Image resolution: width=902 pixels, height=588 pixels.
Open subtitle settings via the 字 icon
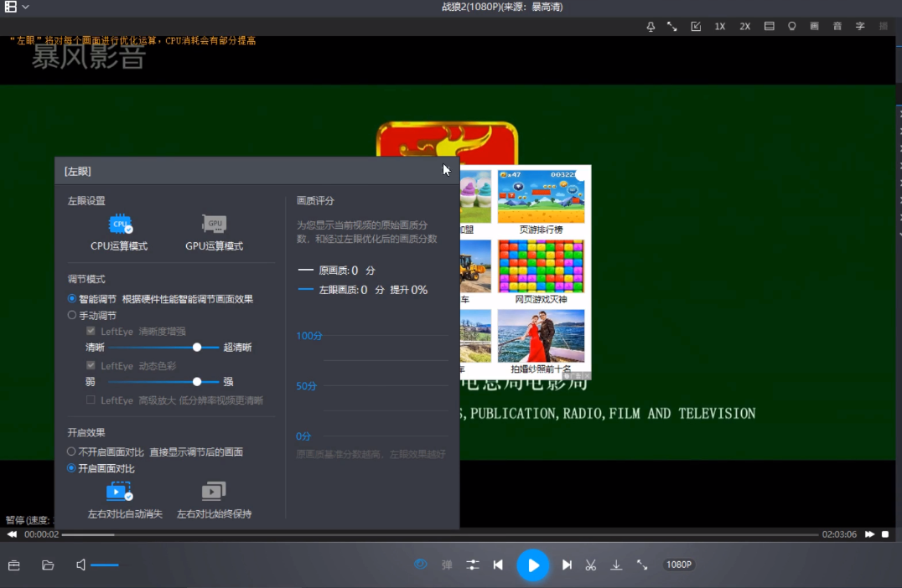click(859, 26)
